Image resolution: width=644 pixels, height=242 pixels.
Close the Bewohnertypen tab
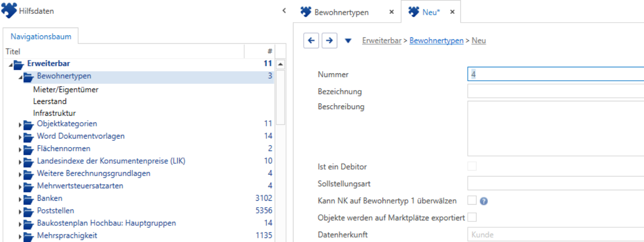point(391,12)
